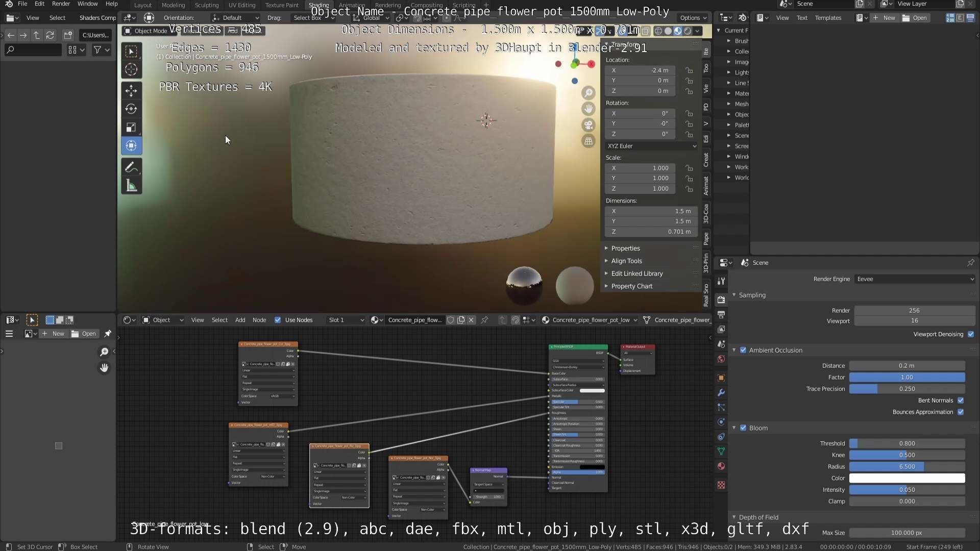980x551 pixels.
Task: Disable the Use Nodes checkbox
Action: pyautogui.click(x=278, y=320)
